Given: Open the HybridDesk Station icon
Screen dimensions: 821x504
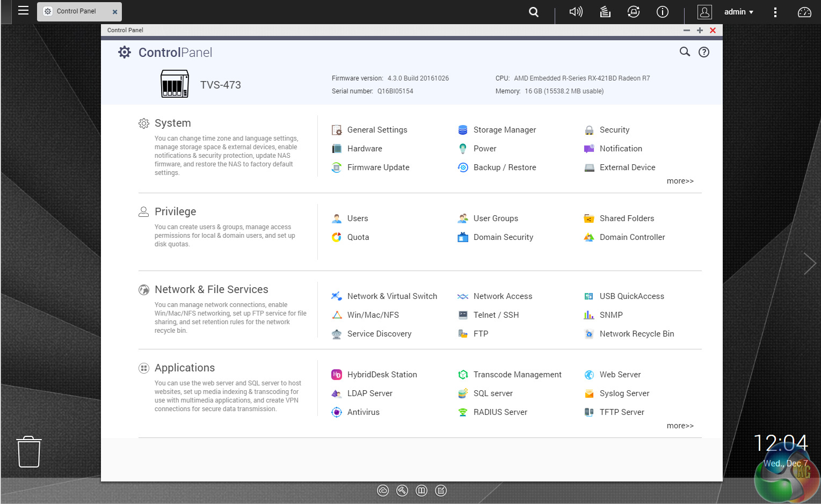Looking at the screenshot, I should tap(337, 375).
